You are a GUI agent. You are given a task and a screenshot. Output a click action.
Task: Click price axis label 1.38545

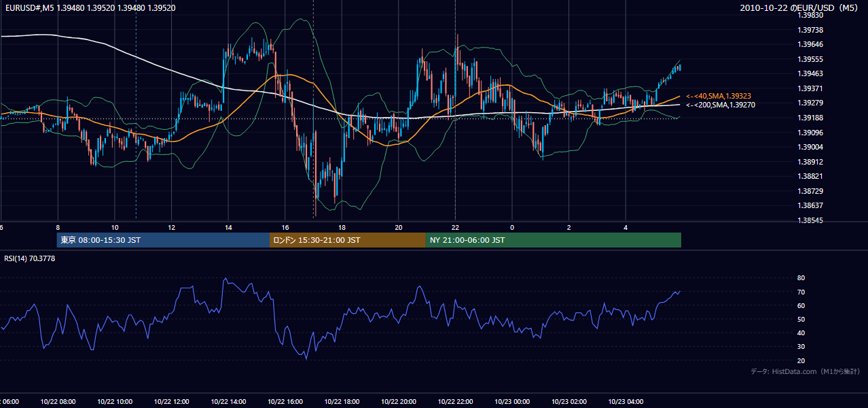click(x=810, y=220)
